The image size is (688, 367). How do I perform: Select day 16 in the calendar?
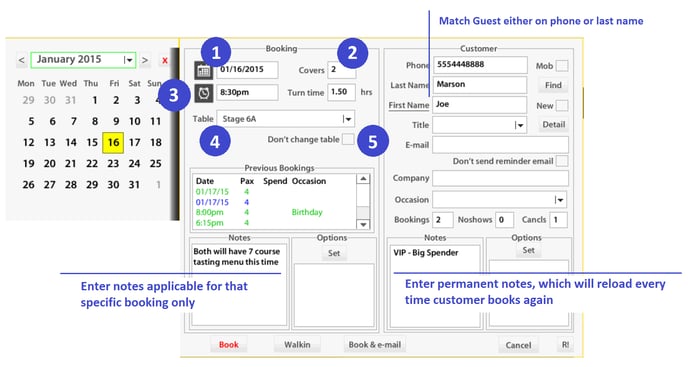(x=113, y=143)
